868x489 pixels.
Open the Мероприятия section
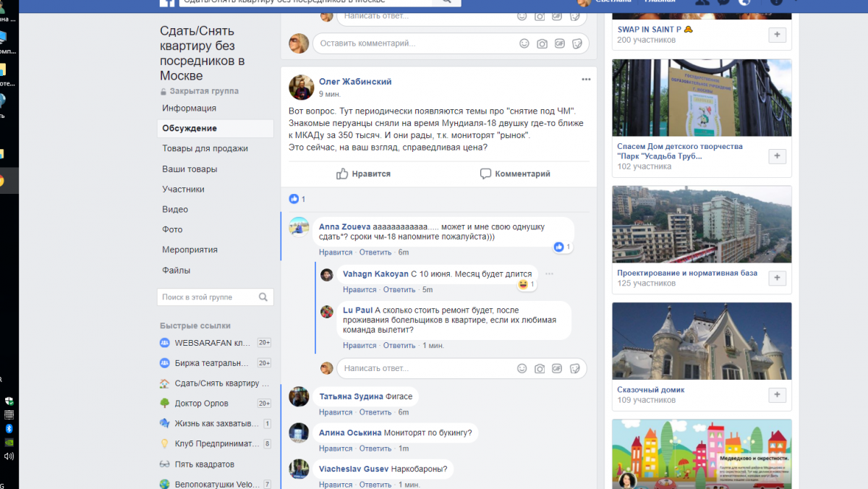click(x=190, y=250)
